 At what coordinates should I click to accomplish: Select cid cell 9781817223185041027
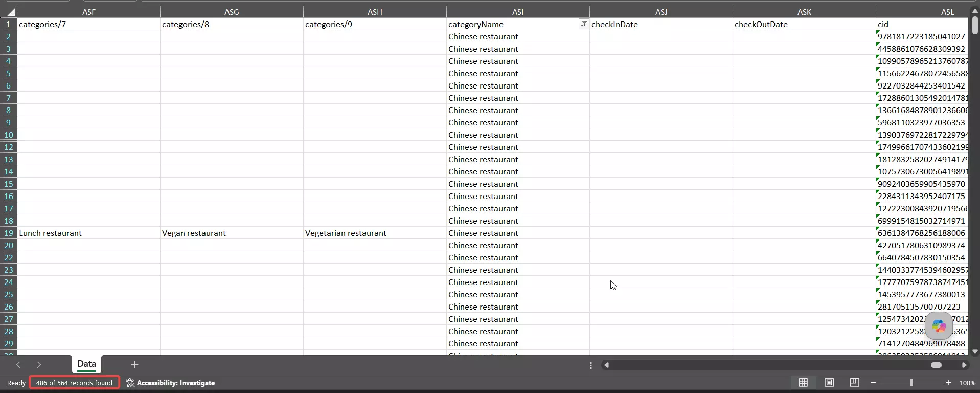point(922,36)
